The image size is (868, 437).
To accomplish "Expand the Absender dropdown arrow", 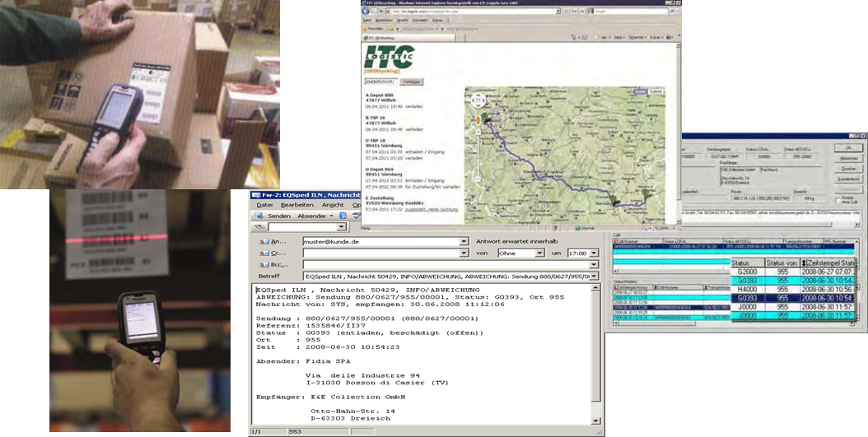I will pyautogui.click(x=331, y=216).
